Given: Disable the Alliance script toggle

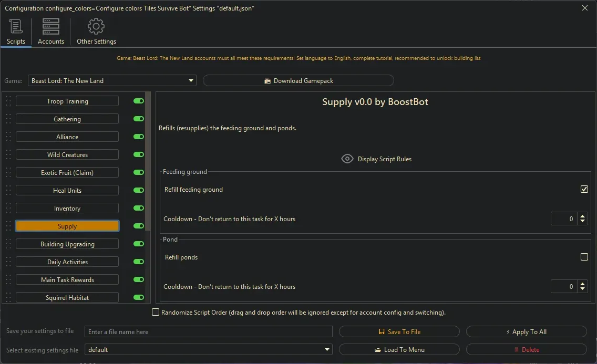Looking at the screenshot, I should coord(139,137).
